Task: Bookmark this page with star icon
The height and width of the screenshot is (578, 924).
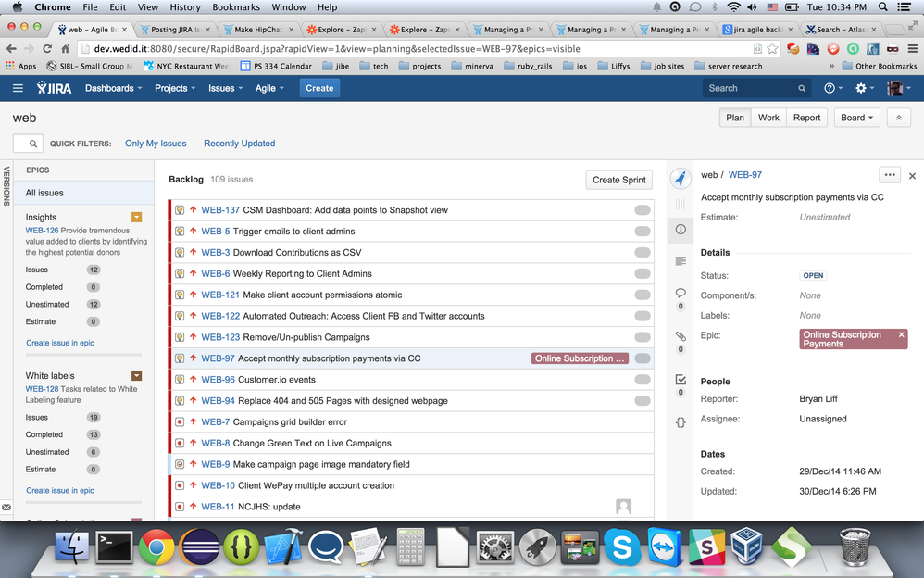Action: [772, 48]
